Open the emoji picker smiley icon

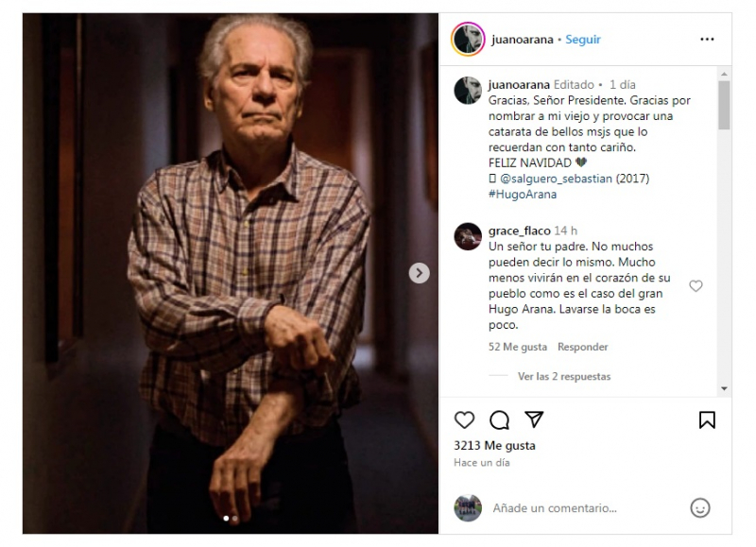[x=699, y=507]
